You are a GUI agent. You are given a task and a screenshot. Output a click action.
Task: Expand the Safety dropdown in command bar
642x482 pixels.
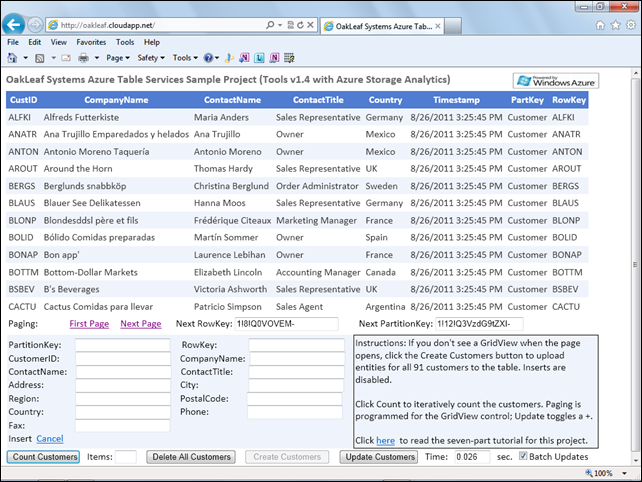click(x=151, y=58)
